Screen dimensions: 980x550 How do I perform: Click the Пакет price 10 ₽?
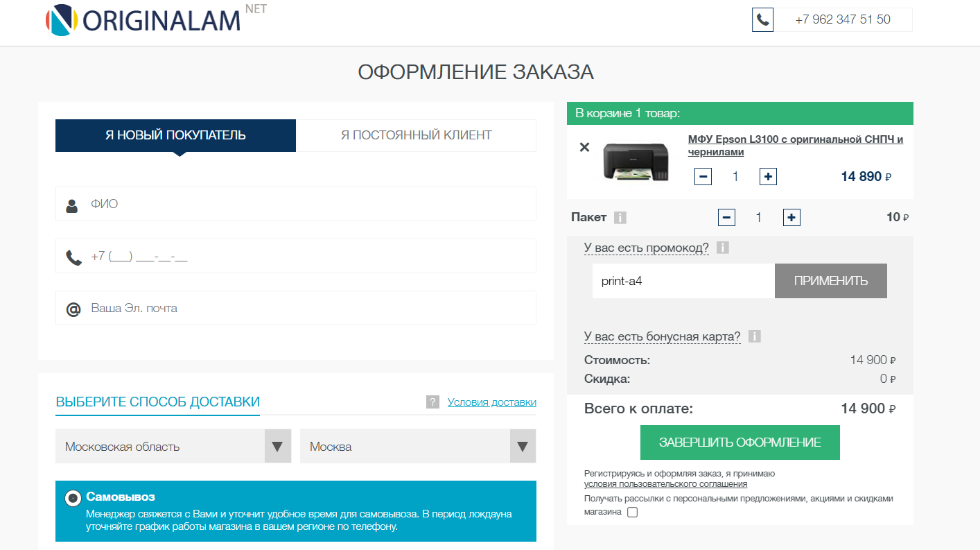pos(898,218)
